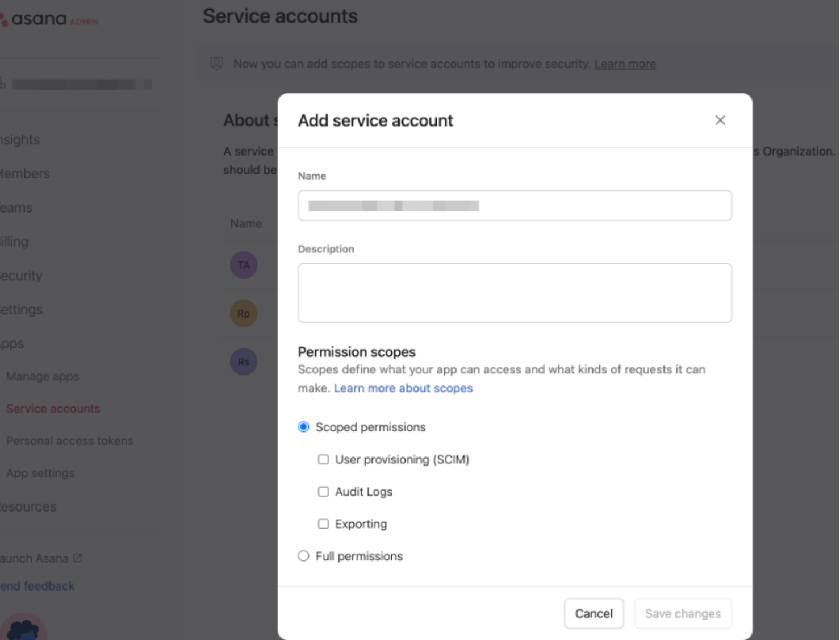The image size is (840, 640).
Task: Click the TA service account avatar
Action: (x=243, y=265)
